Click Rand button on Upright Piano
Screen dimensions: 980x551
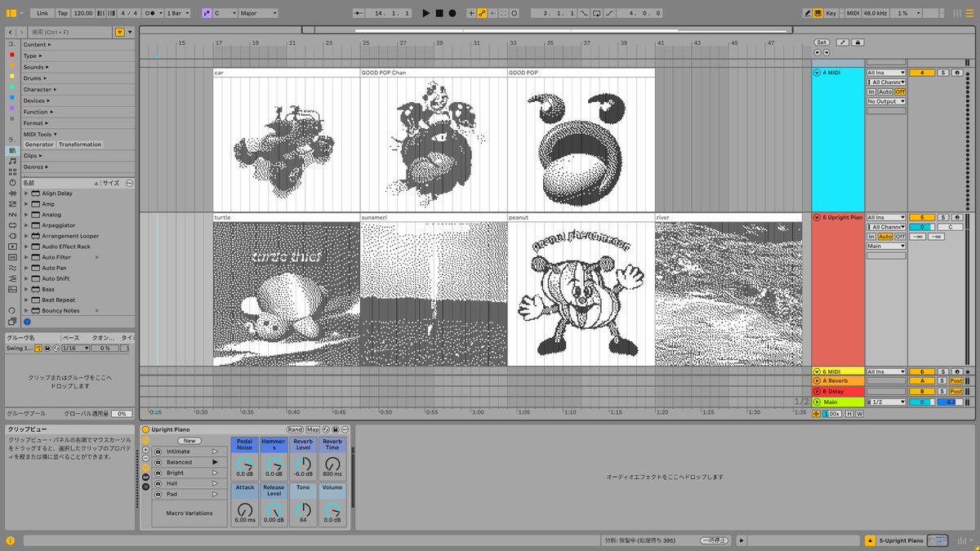coord(295,429)
